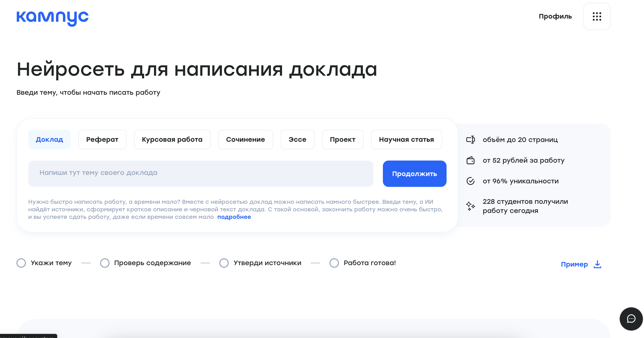Click the Продолжить button
644x338 pixels.
pyautogui.click(x=415, y=174)
